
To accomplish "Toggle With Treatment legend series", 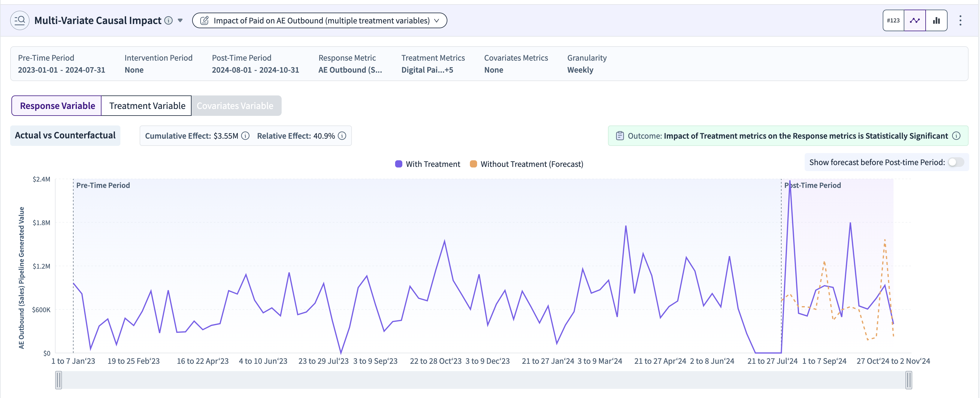I will tap(428, 164).
